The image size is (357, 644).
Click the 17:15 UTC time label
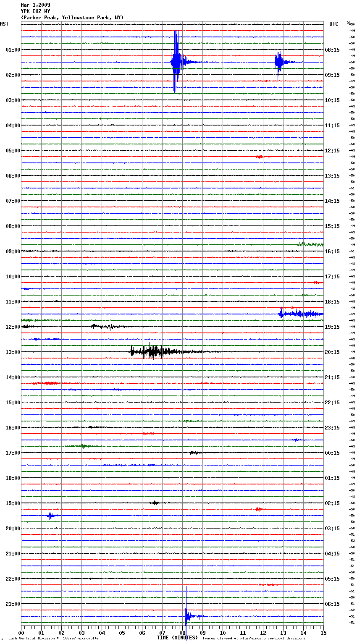click(332, 277)
